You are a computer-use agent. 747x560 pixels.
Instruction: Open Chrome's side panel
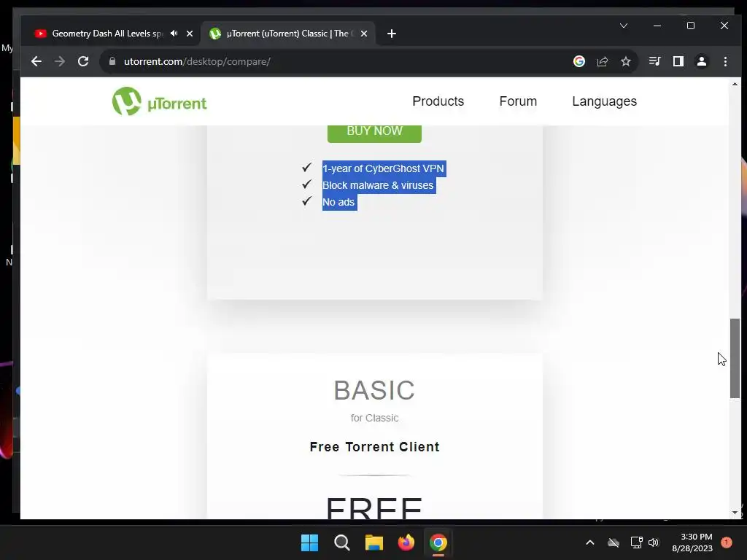pos(678,61)
